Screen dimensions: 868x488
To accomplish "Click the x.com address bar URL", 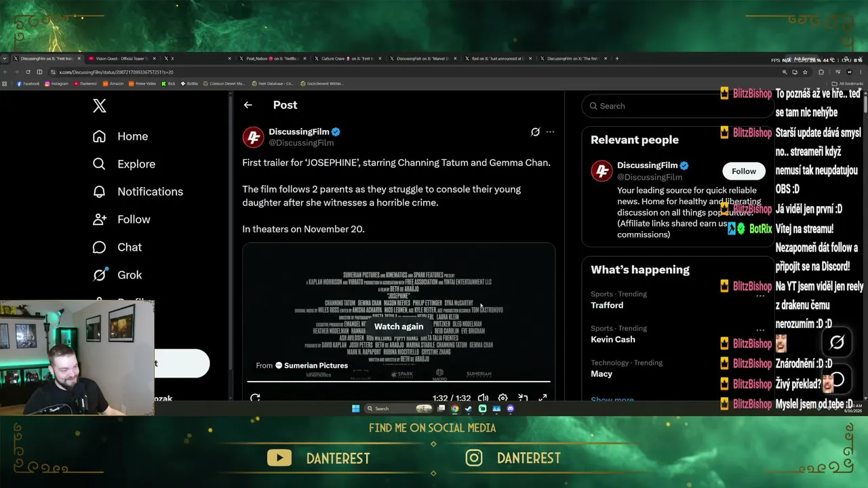I will [x=116, y=72].
